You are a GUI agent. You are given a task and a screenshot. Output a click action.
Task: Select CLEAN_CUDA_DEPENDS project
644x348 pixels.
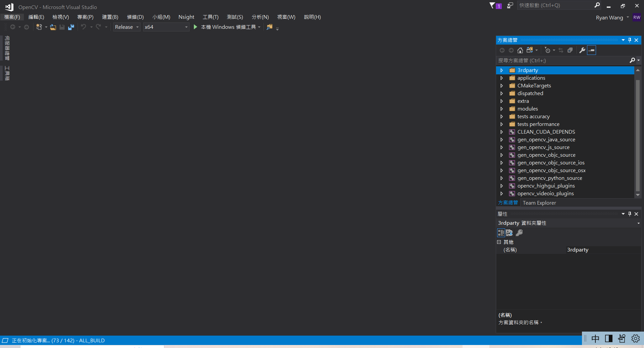click(x=546, y=132)
